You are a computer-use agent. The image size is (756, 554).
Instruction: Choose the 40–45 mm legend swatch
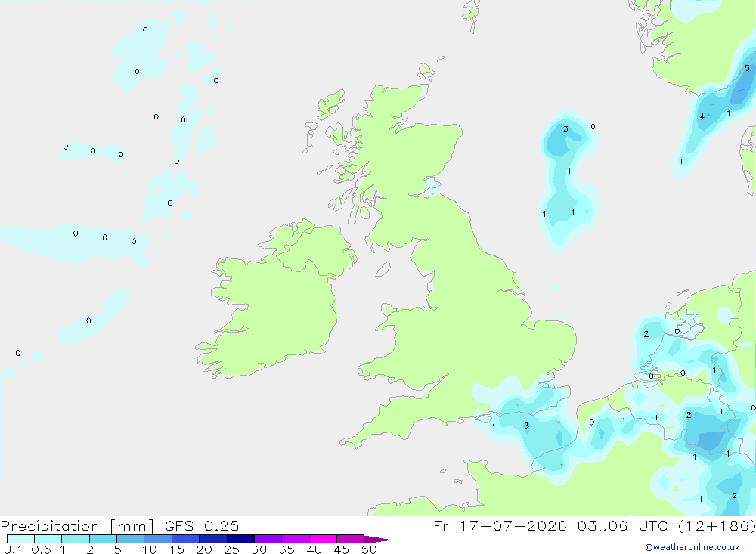[x=323, y=539]
